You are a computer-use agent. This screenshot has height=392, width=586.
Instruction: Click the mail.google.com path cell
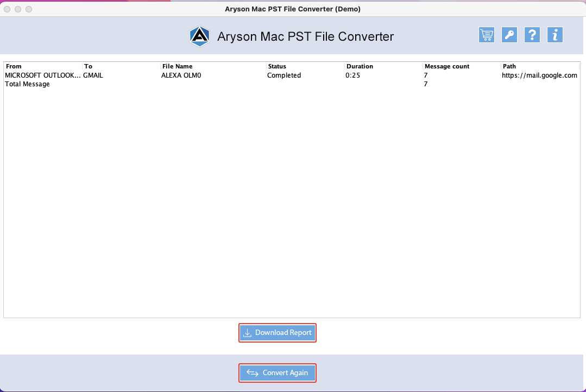point(539,75)
